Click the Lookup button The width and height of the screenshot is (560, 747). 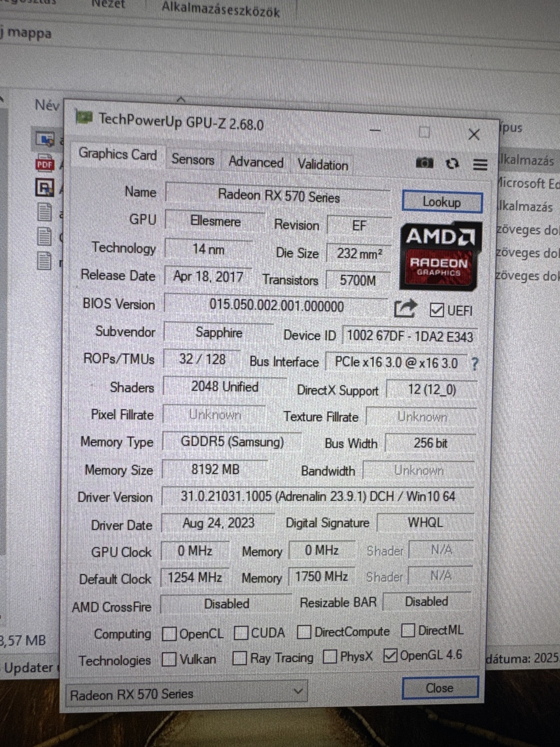(442, 202)
